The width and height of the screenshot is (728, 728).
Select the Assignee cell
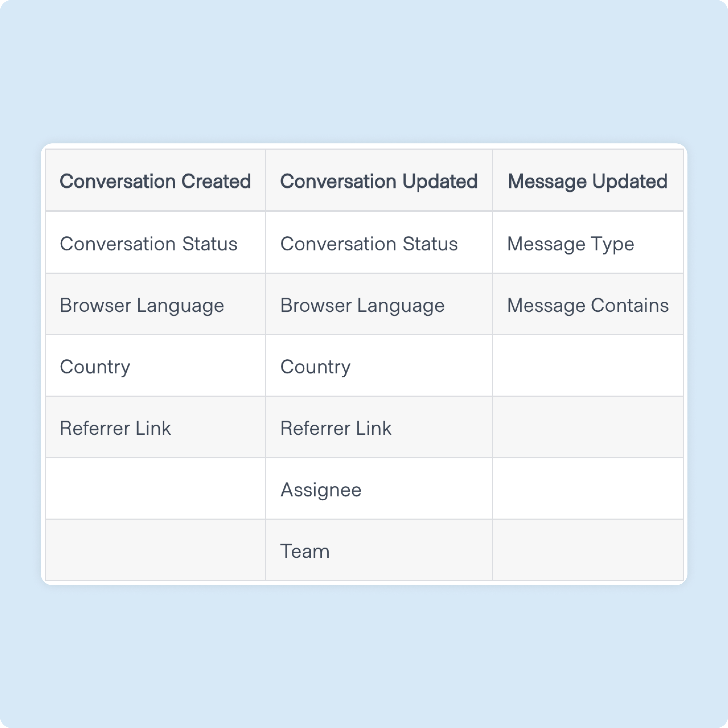(321, 489)
